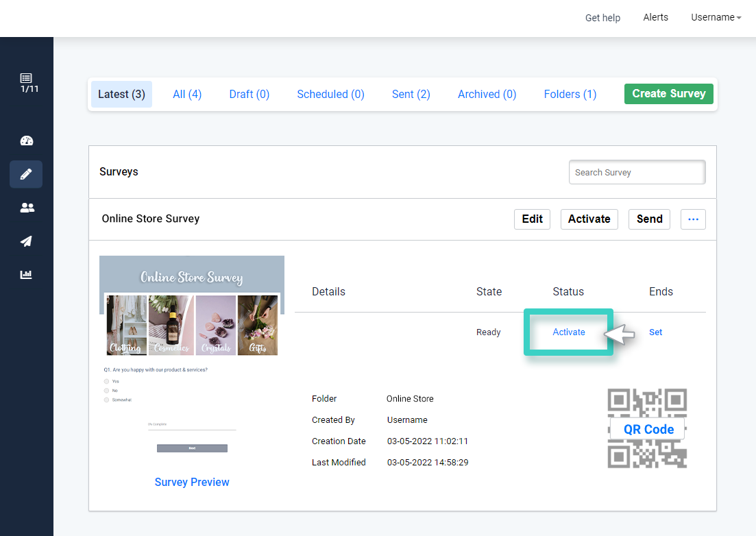View the Archived (0) tab
756x536 pixels.
tap(487, 94)
